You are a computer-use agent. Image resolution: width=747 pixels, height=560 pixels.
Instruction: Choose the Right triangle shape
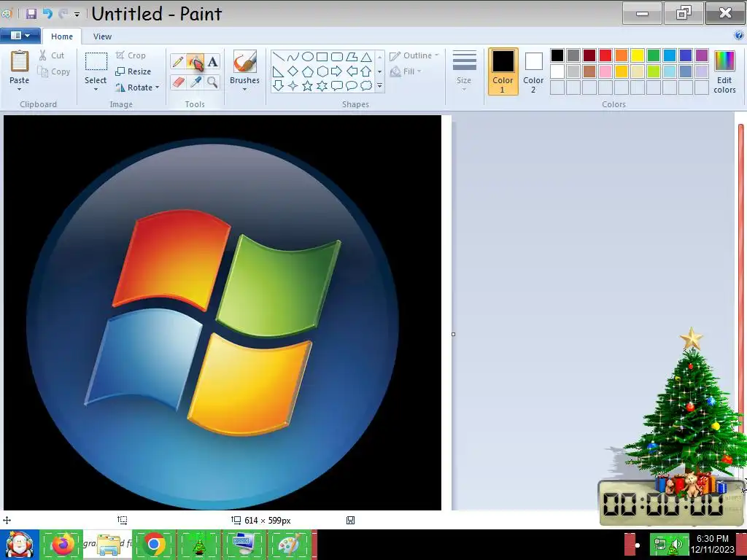tap(279, 71)
